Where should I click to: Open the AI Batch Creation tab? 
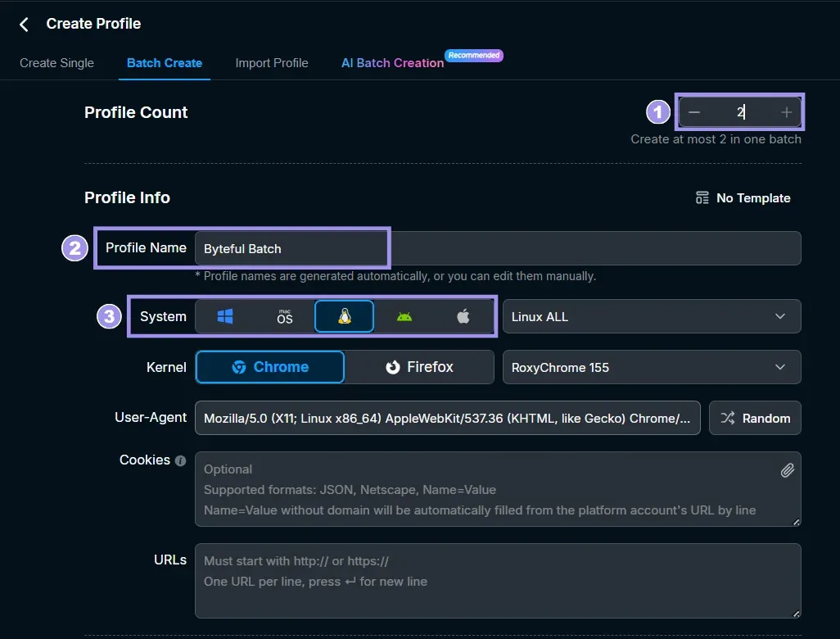[x=393, y=63]
